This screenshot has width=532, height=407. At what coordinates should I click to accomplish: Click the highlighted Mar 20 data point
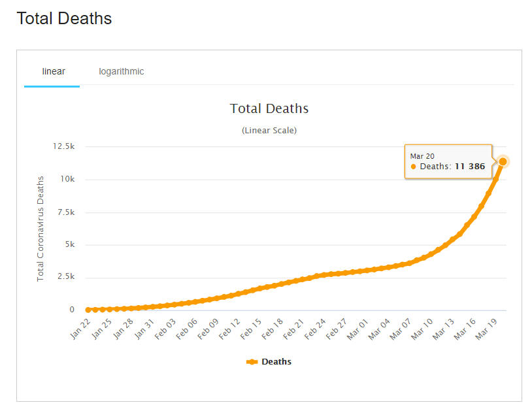tap(503, 161)
